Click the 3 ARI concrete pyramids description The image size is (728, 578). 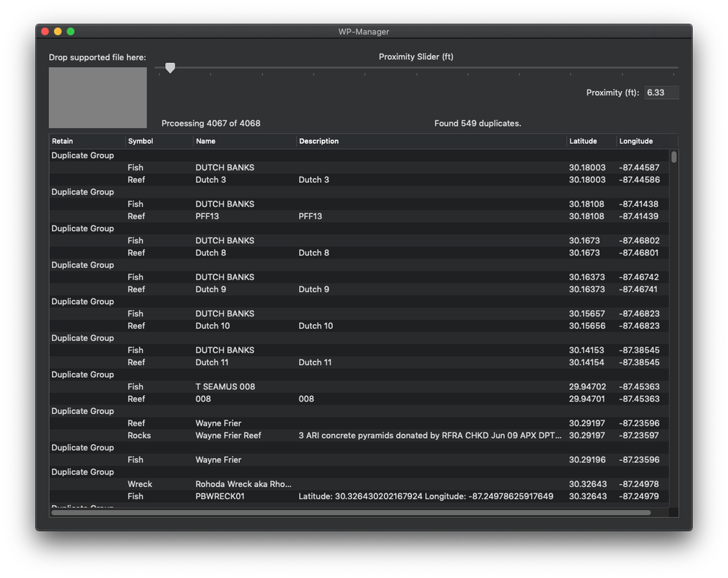tap(430, 436)
